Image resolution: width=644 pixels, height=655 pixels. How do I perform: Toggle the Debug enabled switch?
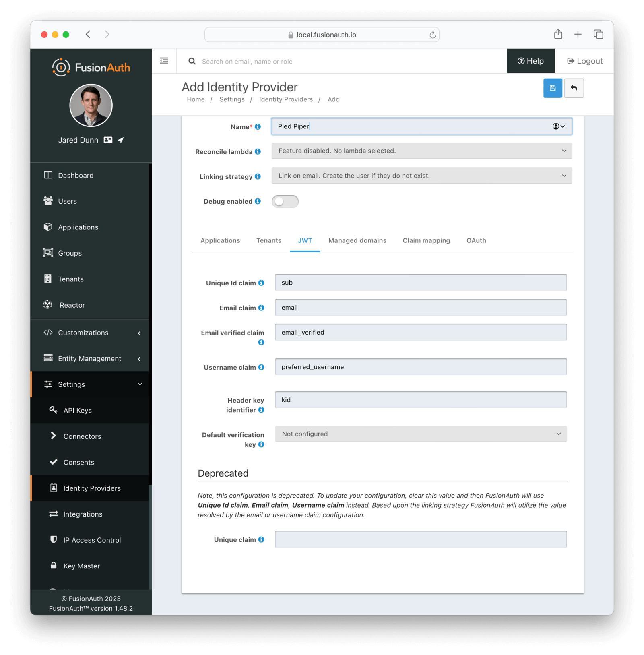point(285,202)
